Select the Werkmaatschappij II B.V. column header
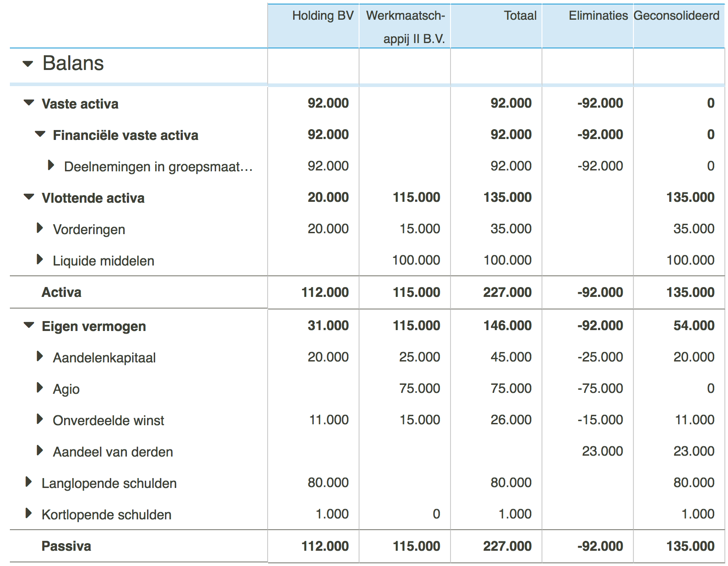The image size is (728, 566). (x=406, y=25)
